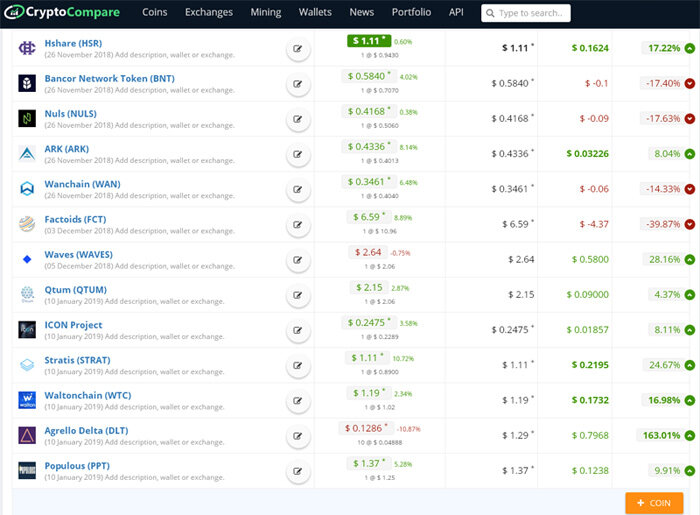The height and width of the screenshot is (515, 700).
Task: Edit the Factoids (FCT) entry
Action: (x=298, y=224)
